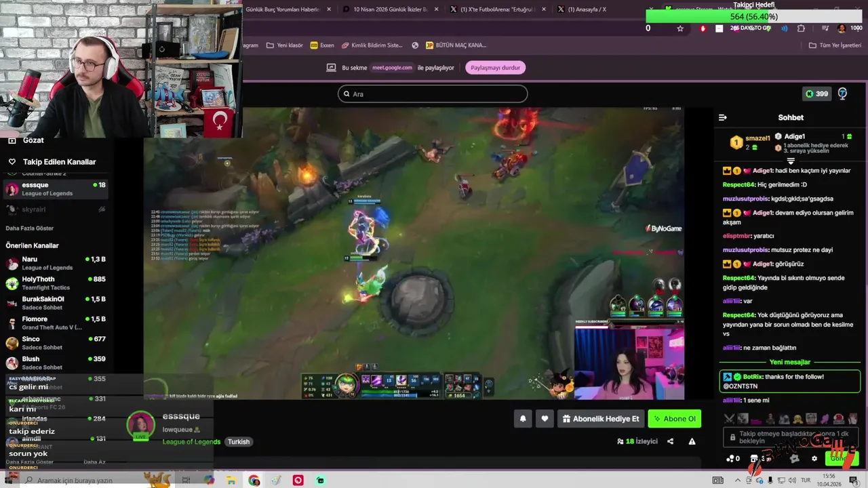Follow esssque with heart button
This screenshot has width=868, height=488.
pos(545,419)
